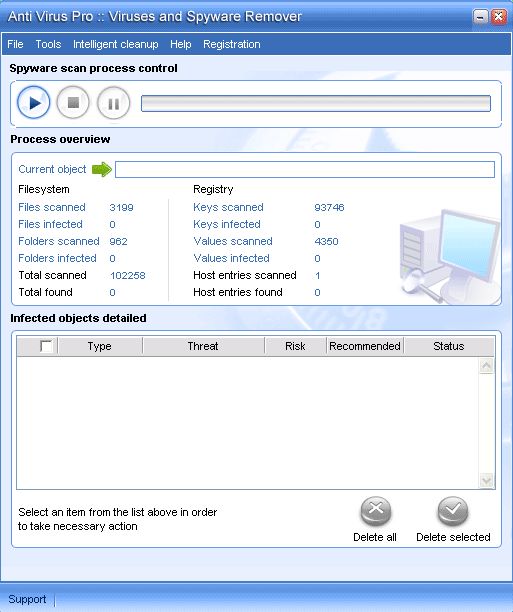Click the Current object text field
The width and height of the screenshot is (513, 612).
305,170
